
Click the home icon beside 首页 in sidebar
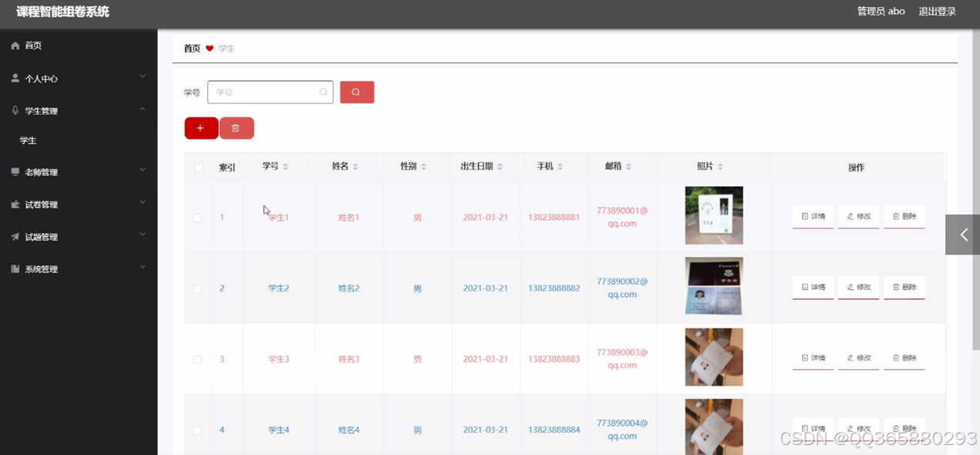pos(15,46)
